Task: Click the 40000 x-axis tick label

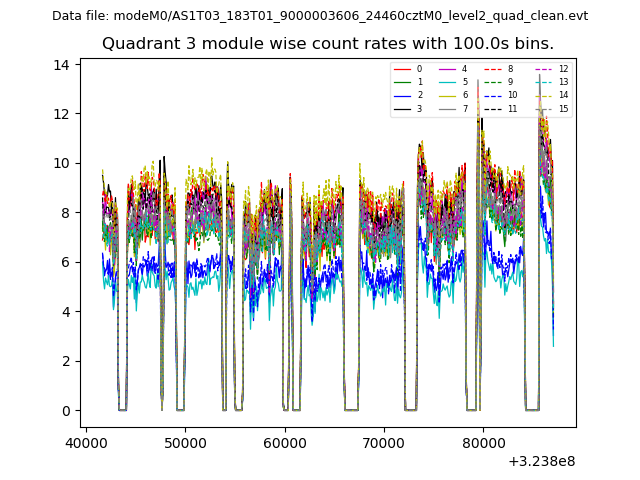Action: pyautogui.click(x=86, y=441)
